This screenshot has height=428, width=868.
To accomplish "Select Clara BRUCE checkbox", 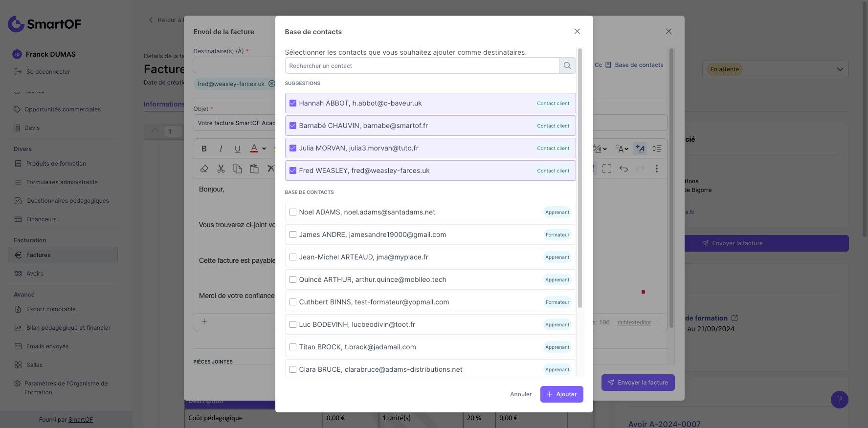I will click(293, 369).
